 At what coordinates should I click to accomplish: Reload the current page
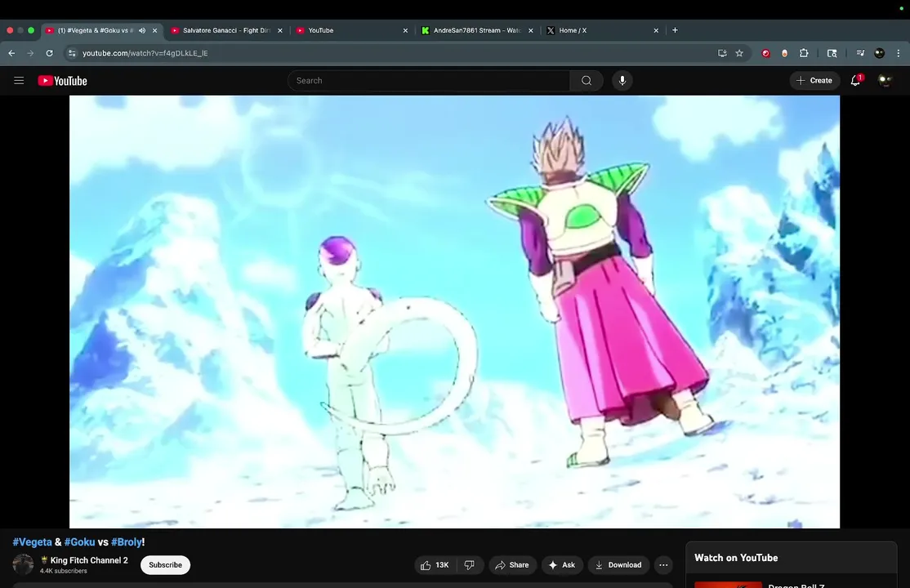pyautogui.click(x=49, y=53)
